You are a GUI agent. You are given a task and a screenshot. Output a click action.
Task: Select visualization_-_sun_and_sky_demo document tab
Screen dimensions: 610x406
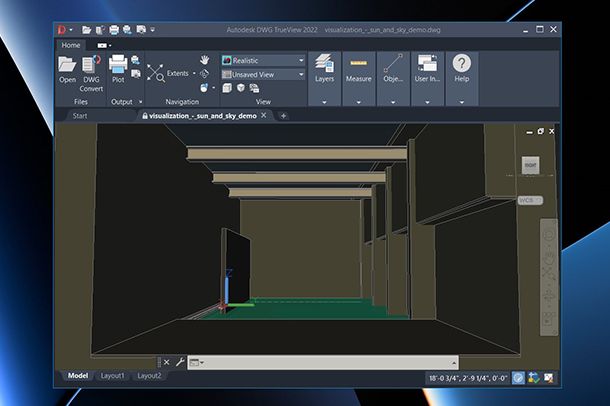[202, 116]
